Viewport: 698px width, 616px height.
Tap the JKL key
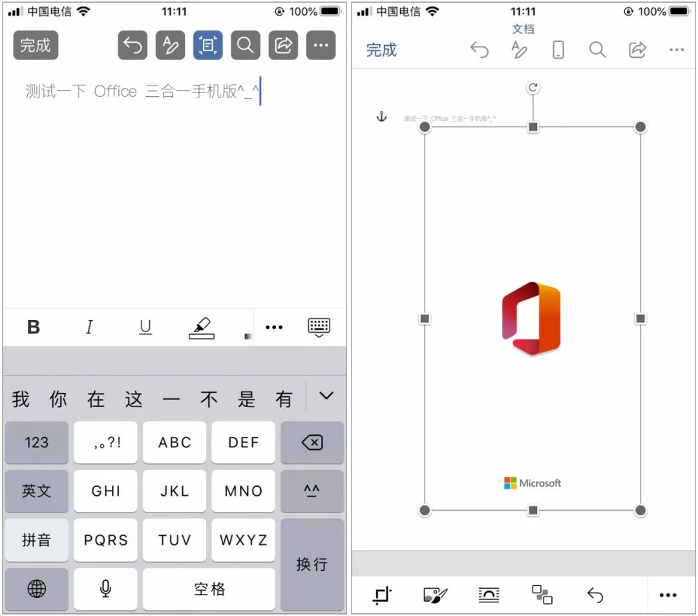point(174,491)
